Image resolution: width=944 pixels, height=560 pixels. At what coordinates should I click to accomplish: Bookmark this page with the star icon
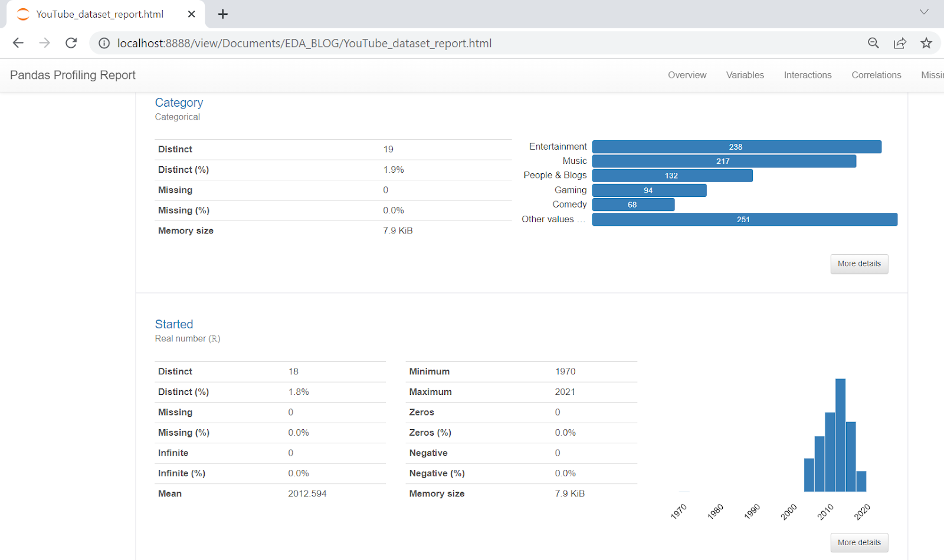[926, 43]
